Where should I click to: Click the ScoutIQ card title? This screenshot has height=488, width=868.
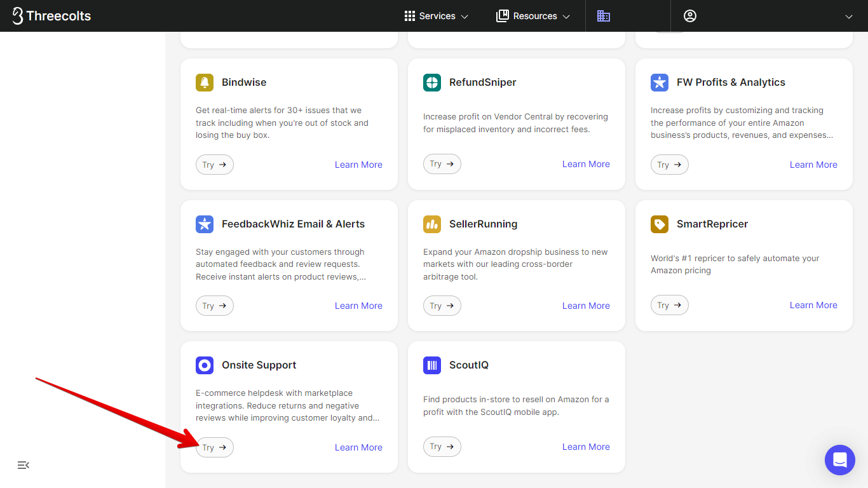coord(469,365)
